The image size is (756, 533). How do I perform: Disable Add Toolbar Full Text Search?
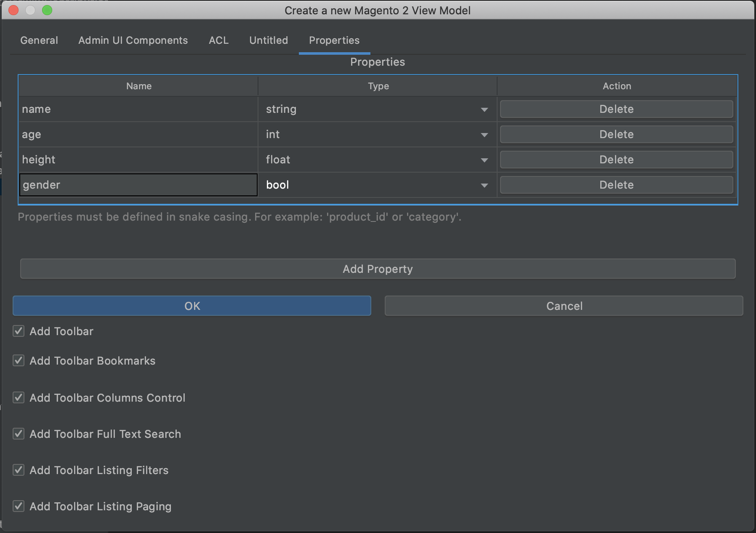click(19, 434)
